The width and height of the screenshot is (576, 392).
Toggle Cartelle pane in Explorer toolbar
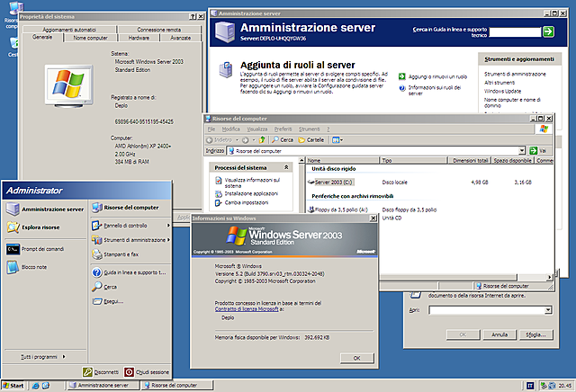point(311,140)
